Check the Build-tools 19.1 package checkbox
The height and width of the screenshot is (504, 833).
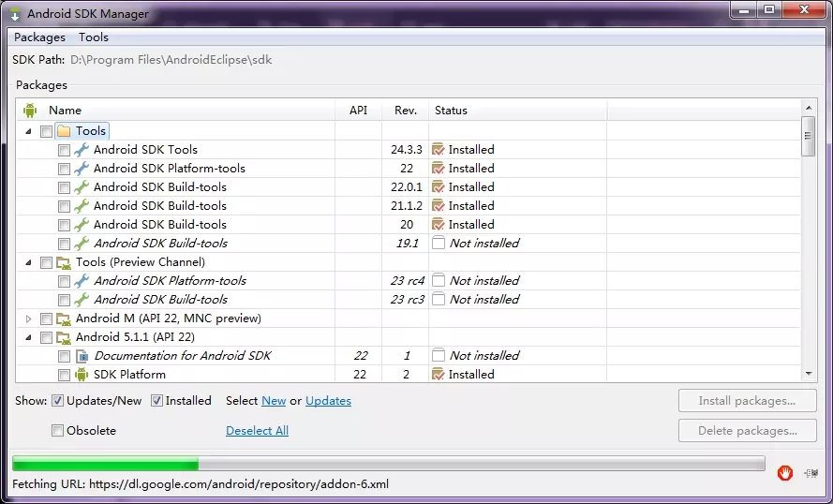coord(64,244)
